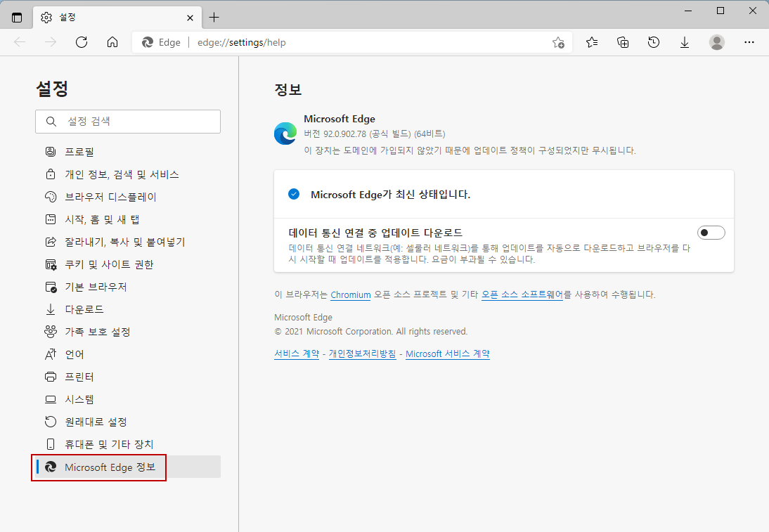Click the vertical tabs icon in title bar
This screenshot has width=769, height=532.
pyautogui.click(x=17, y=18)
